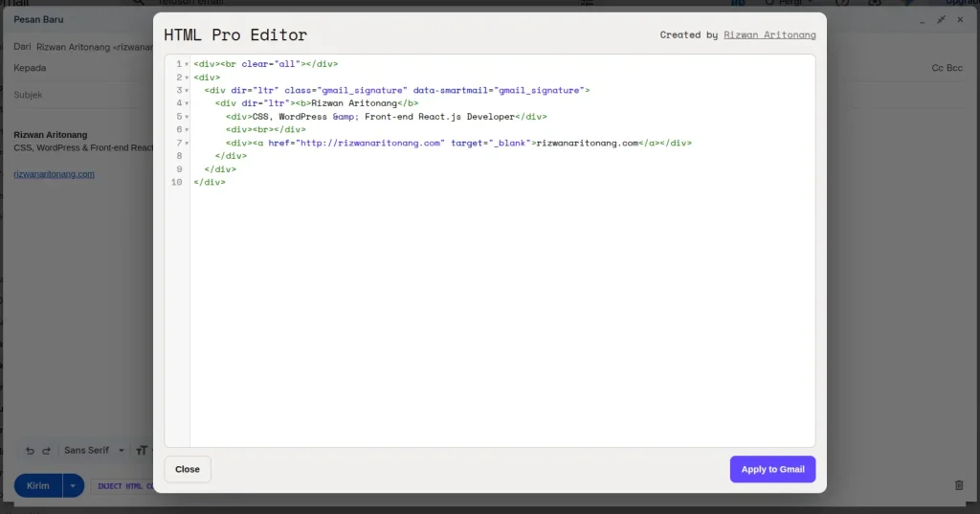Collapse the code block at line 1
The width and height of the screenshot is (980, 514).
pyautogui.click(x=187, y=64)
